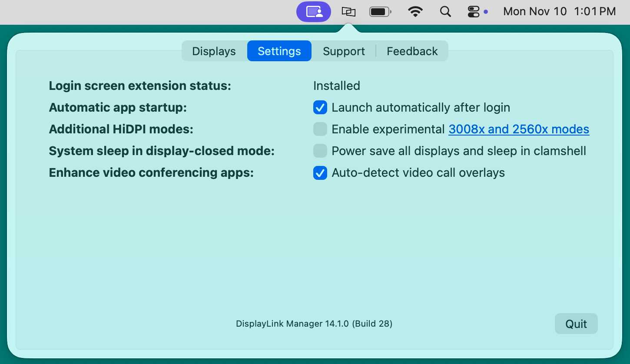Screen dimensions: 630x364
Task: Open Spotlight search from the menu bar
Action: 445,12
